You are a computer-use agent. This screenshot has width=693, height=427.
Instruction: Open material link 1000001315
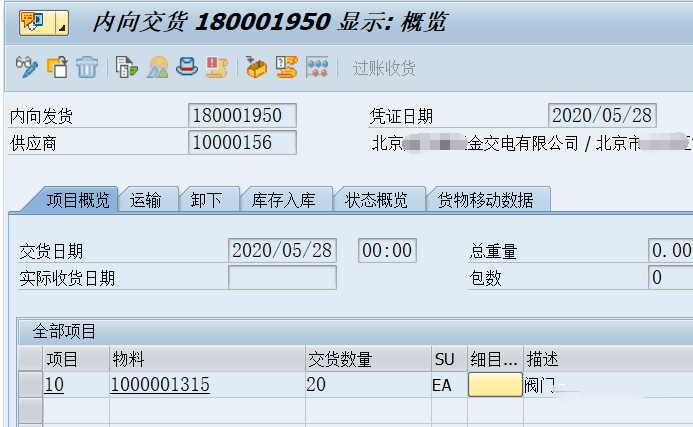[x=160, y=385]
